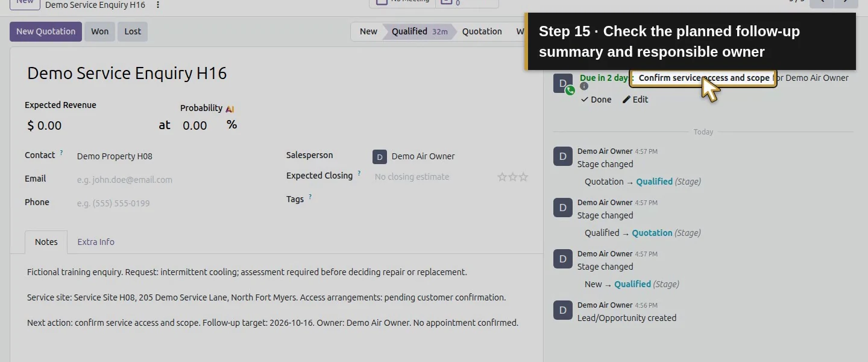Set priority to three stars

click(x=523, y=177)
